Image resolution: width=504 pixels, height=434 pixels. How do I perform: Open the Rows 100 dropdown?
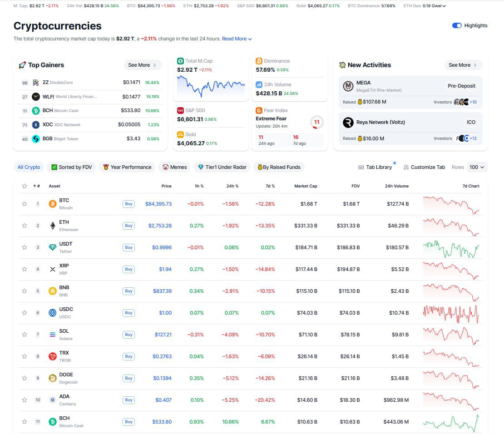tap(477, 167)
